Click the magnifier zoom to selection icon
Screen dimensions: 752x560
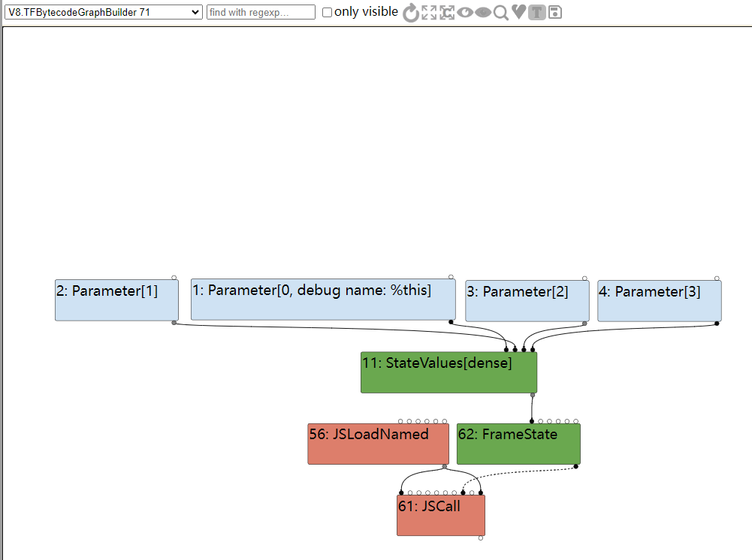click(501, 12)
